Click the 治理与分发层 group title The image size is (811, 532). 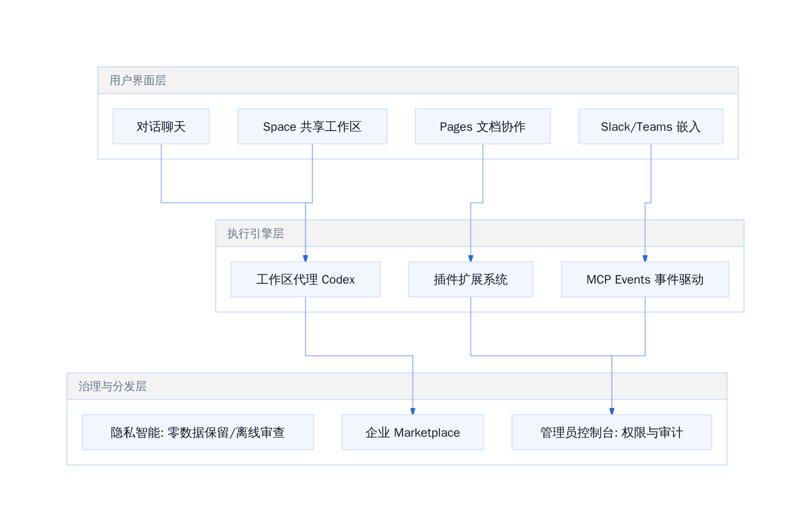[113, 386]
